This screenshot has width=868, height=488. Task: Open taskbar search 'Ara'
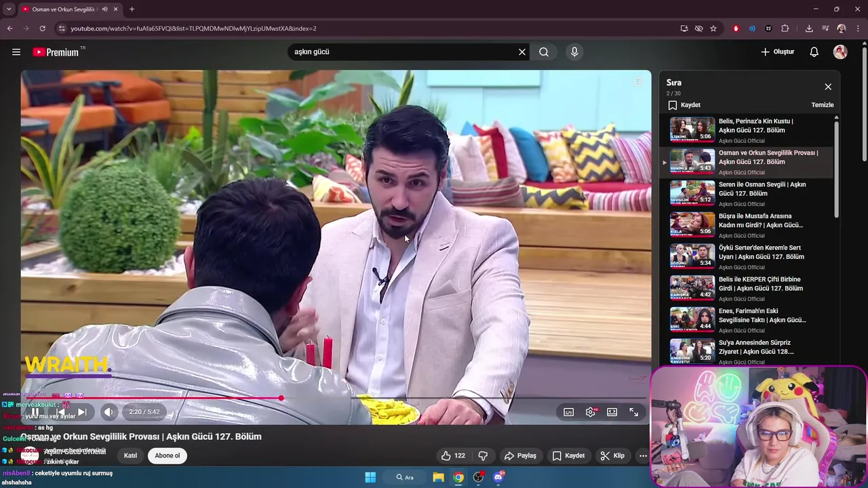(405, 477)
